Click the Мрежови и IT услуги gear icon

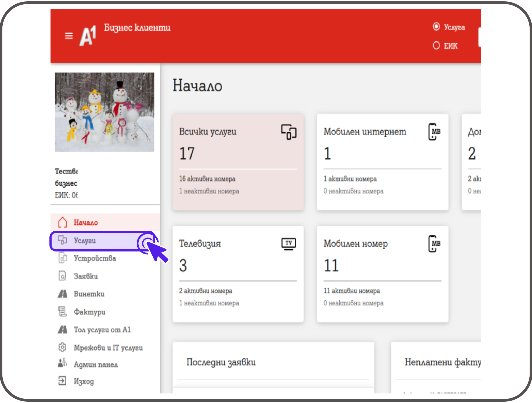click(x=62, y=347)
